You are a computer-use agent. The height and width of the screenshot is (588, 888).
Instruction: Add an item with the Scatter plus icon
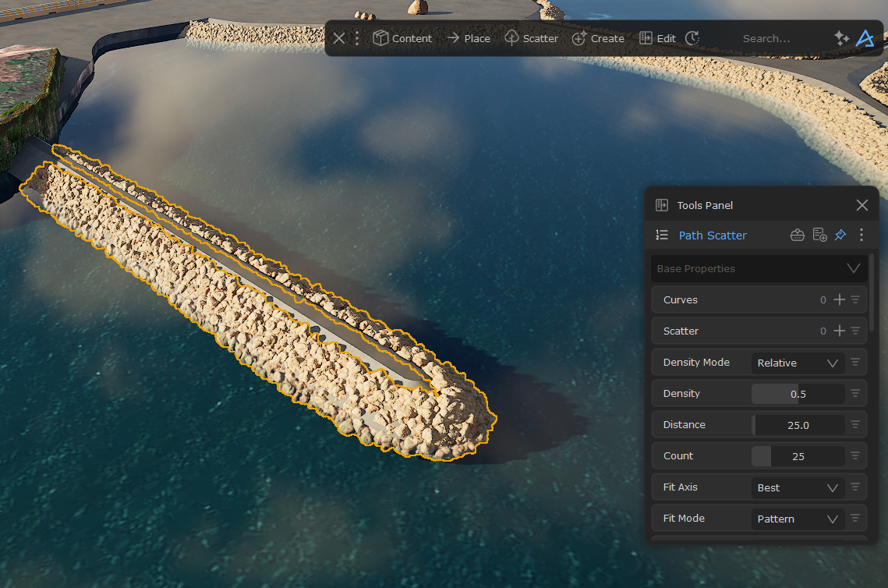839,331
